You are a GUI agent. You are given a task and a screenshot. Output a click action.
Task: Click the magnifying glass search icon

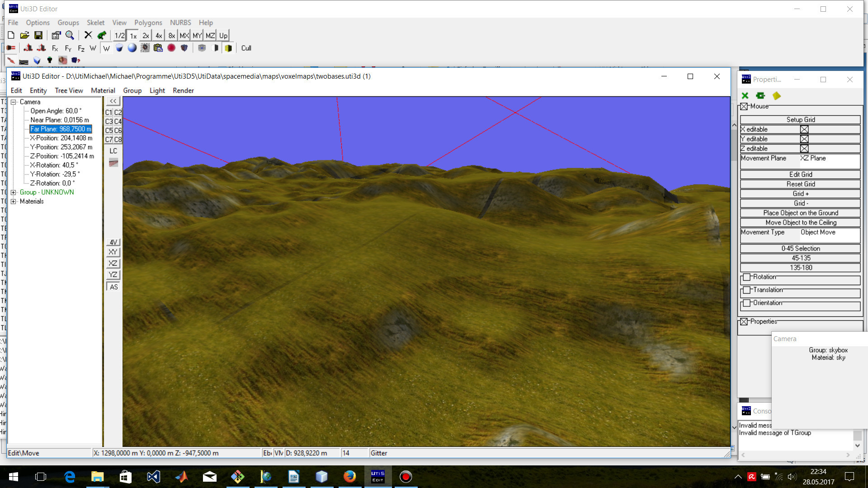[70, 35]
